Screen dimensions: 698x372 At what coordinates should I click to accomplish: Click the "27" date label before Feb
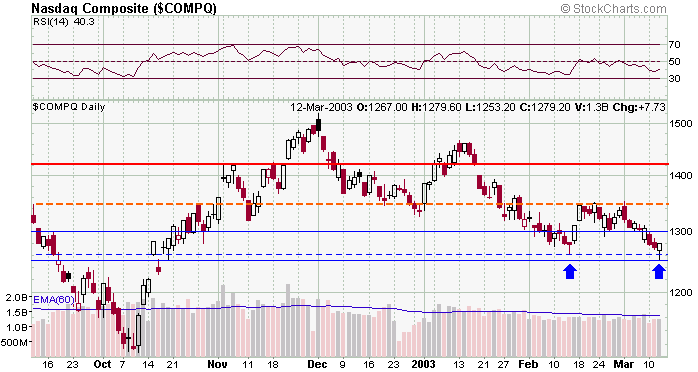(x=503, y=364)
